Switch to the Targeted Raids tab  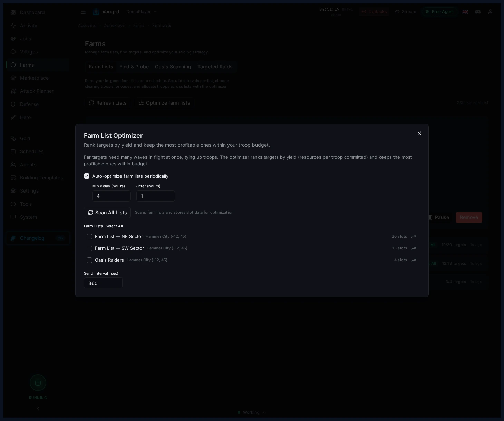click(215, 67)
